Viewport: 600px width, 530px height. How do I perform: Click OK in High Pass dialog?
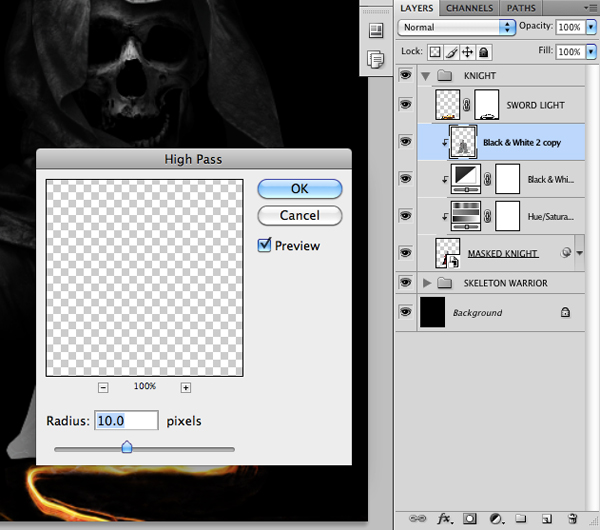click(x=299, y=189)
